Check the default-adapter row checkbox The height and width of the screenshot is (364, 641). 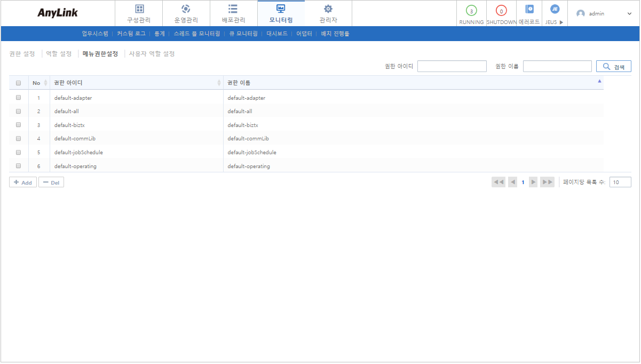(x=19, y=98)
